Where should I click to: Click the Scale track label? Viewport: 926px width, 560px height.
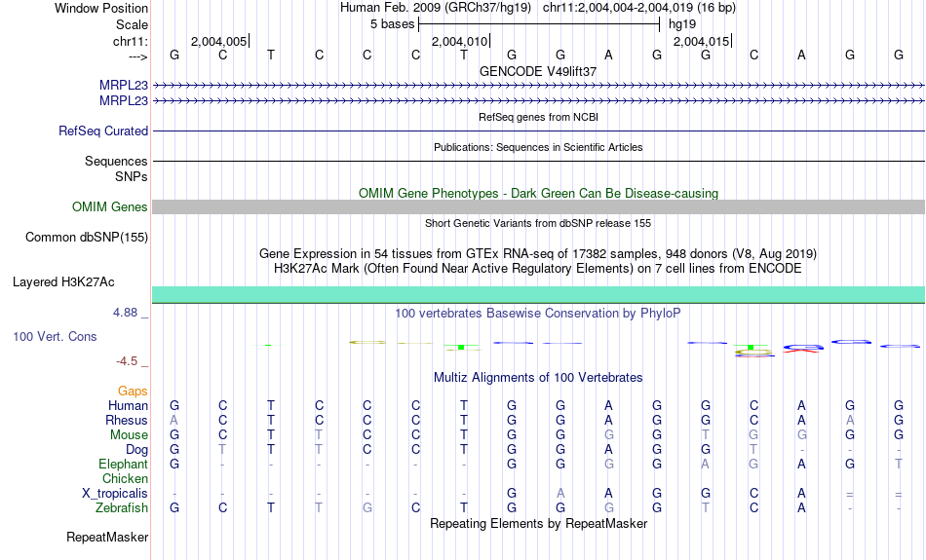tap(132, 24)
